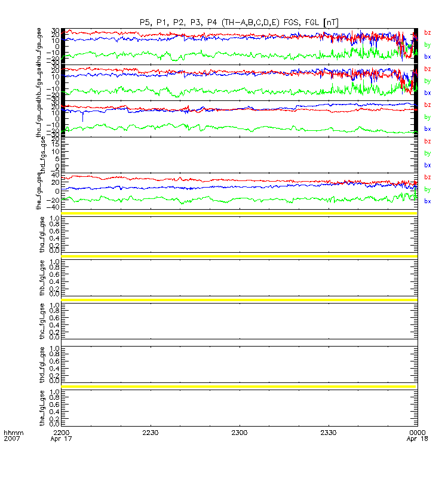Click the 'hhmm' time format label
Image resolution: width=448 pixels, height=478 pixels.
(13, 433)
